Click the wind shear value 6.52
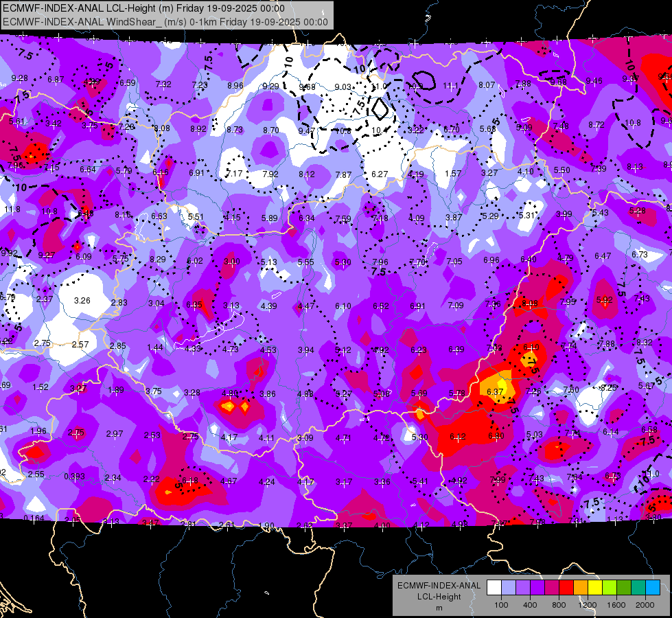The width and height of the screenshot is (672, 618). coord(381,306)
